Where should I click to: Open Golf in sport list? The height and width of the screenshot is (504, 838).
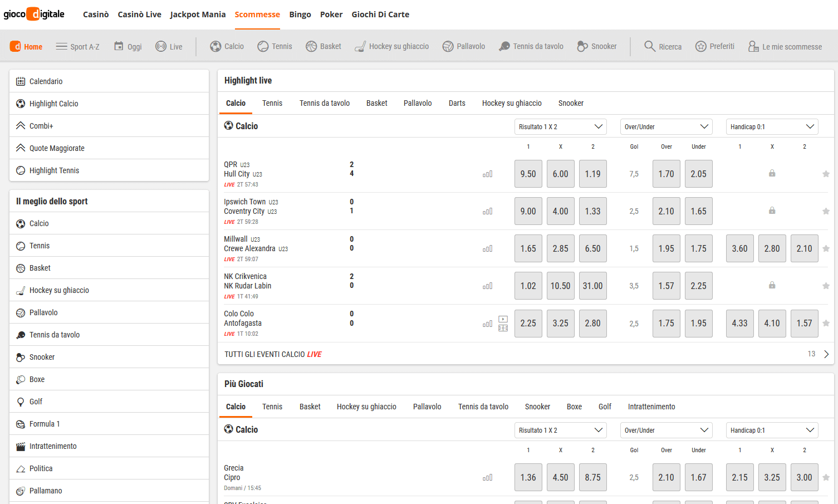109,402
